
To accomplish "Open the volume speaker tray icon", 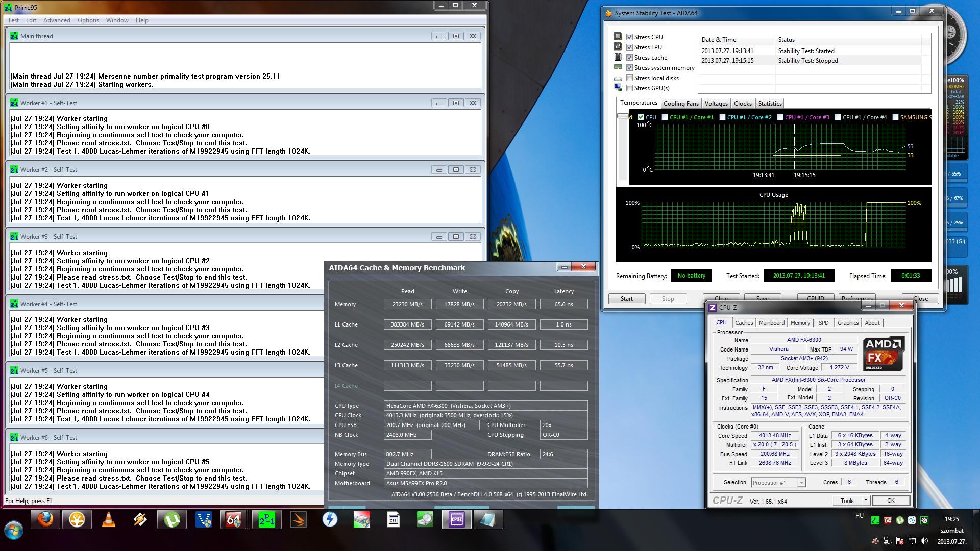I will [924, 541].
